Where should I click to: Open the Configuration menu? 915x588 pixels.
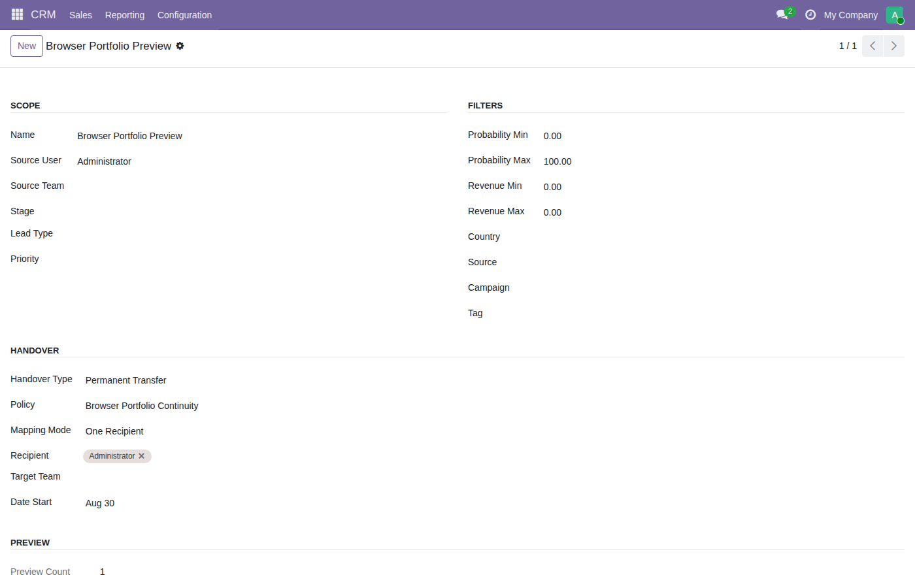coord(184,14)
